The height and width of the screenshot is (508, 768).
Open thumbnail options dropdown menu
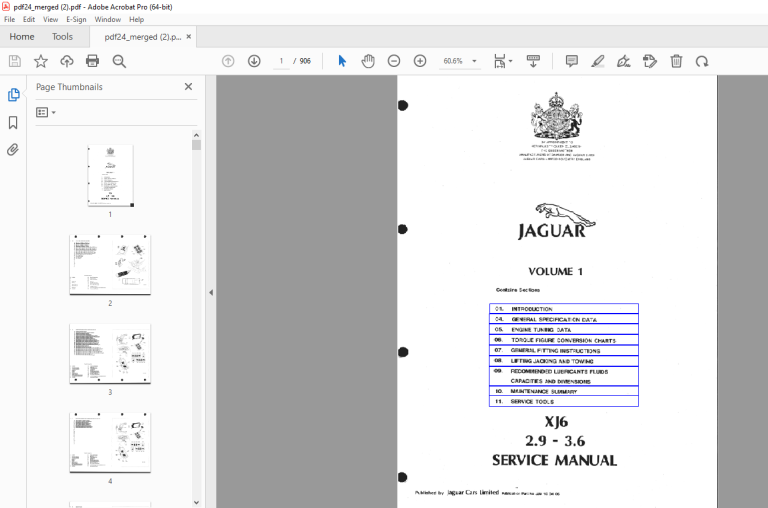(46, 112)
